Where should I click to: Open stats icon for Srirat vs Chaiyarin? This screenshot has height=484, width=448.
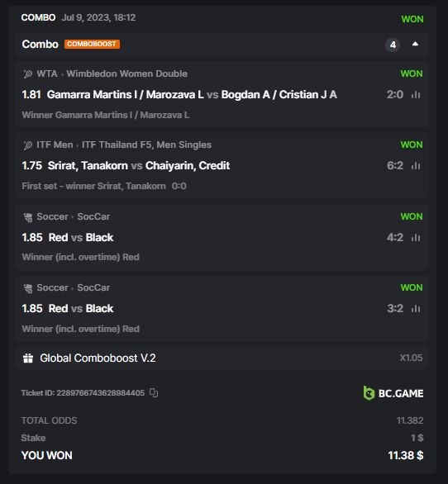416,166
